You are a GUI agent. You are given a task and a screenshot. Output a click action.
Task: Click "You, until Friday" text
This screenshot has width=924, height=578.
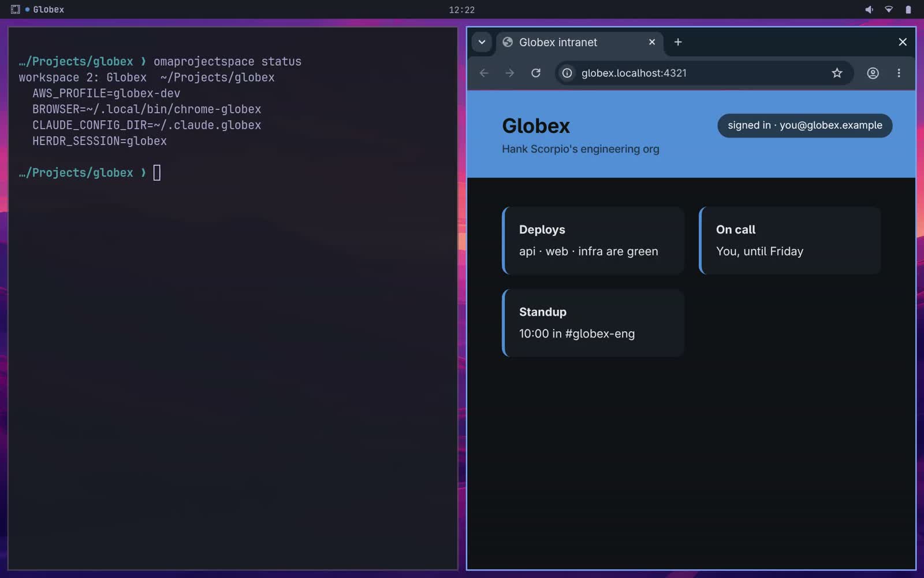pyautogui.click(x=759, y=251)
